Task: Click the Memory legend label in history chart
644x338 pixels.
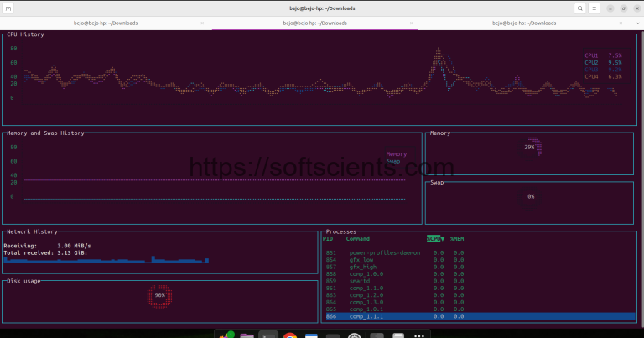Action: [x=397, y=154]
